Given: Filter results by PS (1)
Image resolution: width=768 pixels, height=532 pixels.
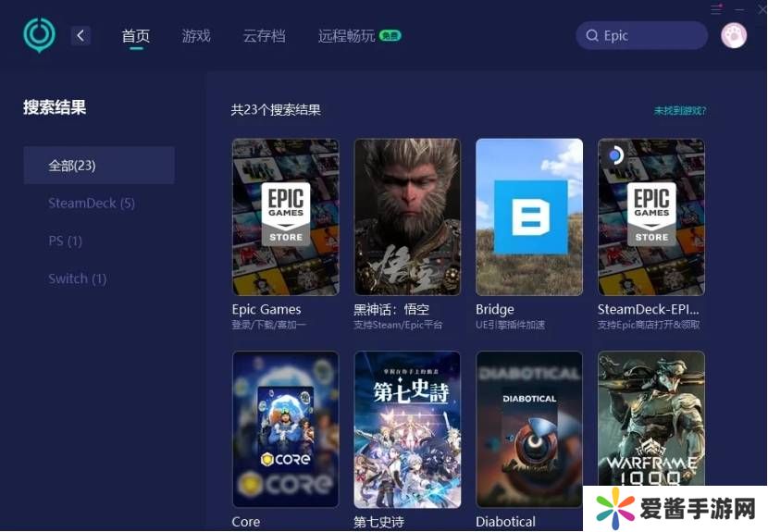Looking at the screenshot, I should pyautogui.click(x=66, y=241).
